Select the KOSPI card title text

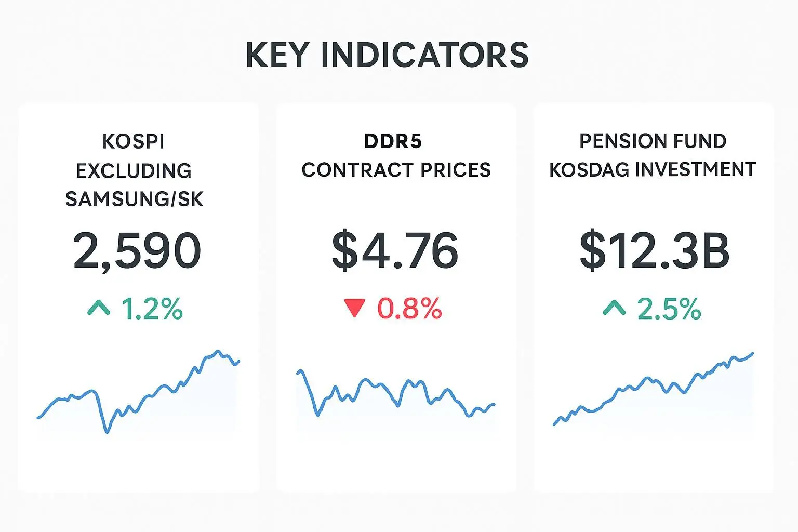pos(134,141)
